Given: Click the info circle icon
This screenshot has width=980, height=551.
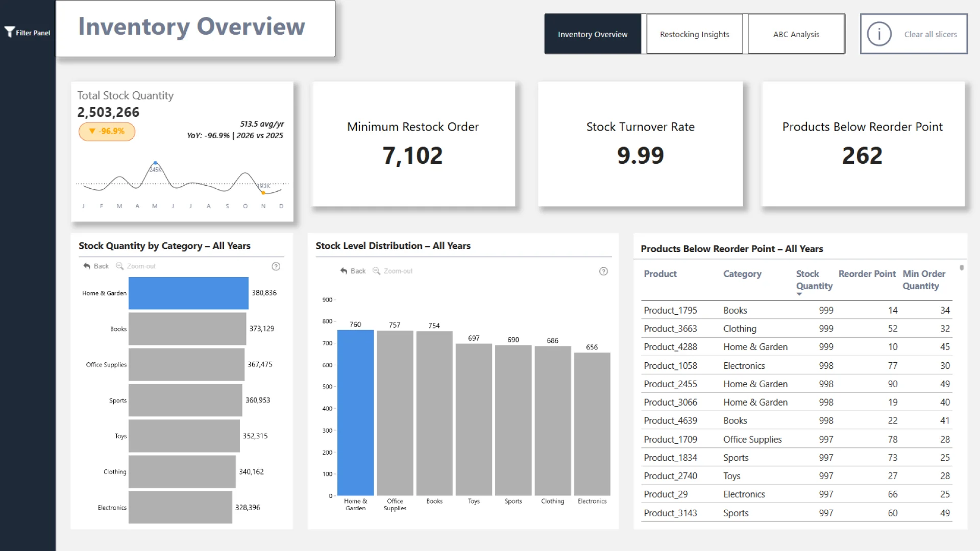Looking at the screenshot, I should coord(879,34).
